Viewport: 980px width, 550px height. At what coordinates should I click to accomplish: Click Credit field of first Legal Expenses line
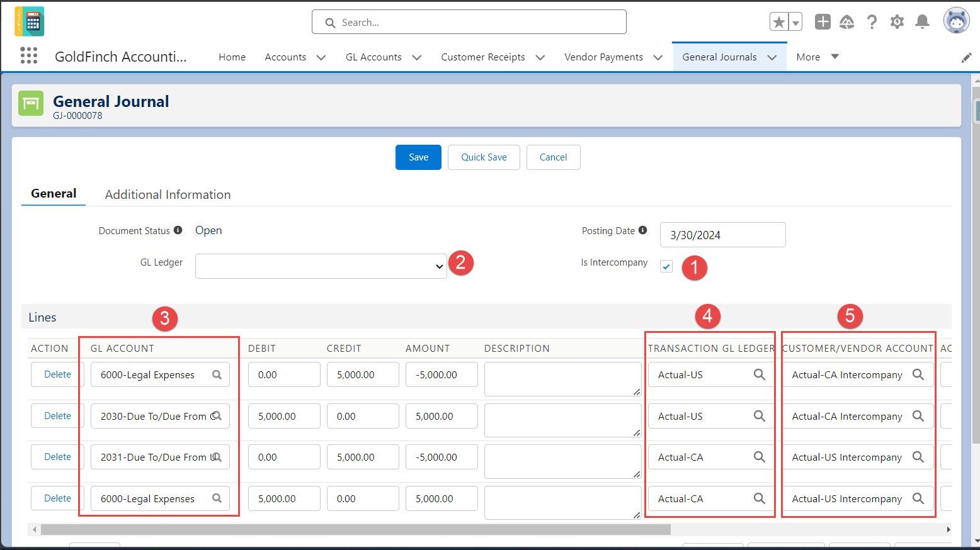point(363,374)
